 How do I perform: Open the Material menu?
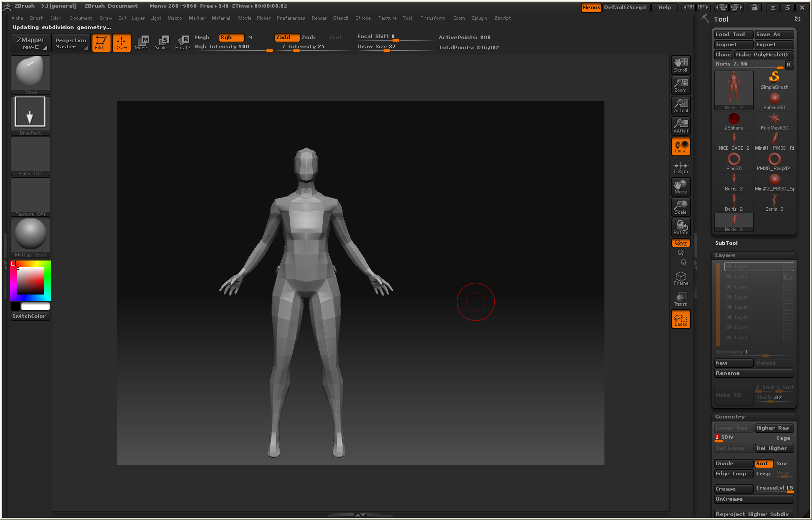[221, 18]
